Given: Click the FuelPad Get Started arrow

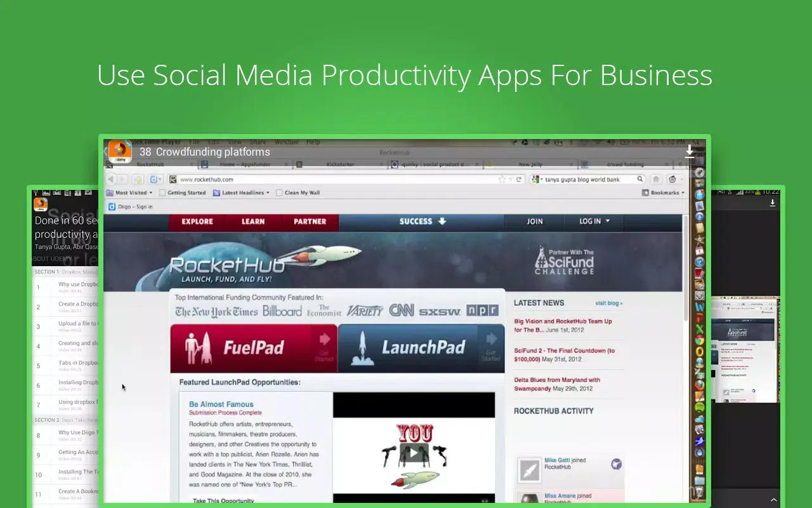Looking at the screenshot, I should 324,339.
